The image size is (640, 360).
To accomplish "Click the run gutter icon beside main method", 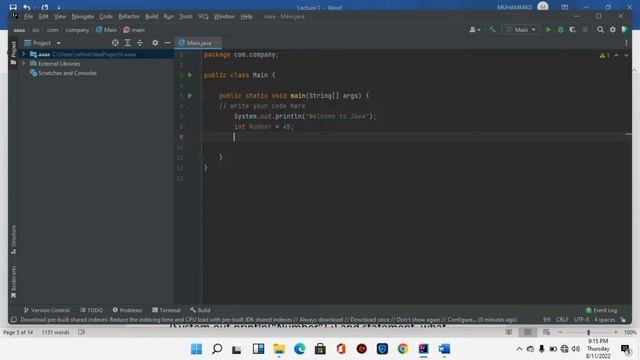I will coord(190,96).
